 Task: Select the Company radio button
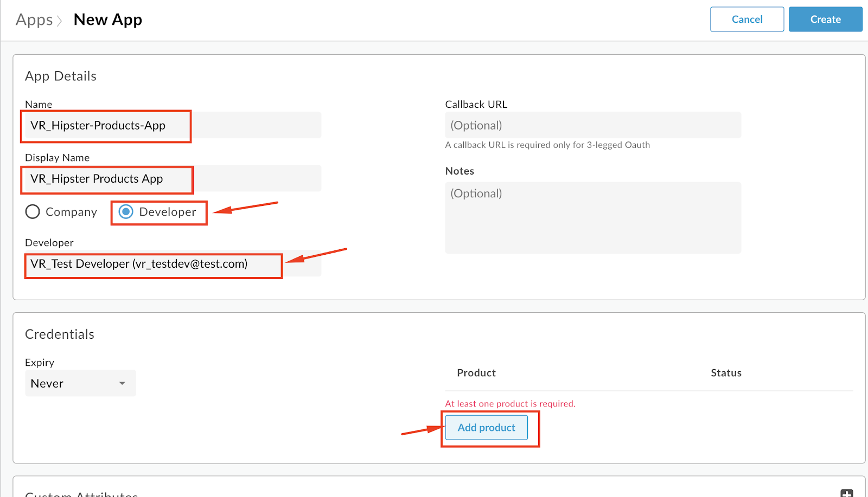pos(33,211)
